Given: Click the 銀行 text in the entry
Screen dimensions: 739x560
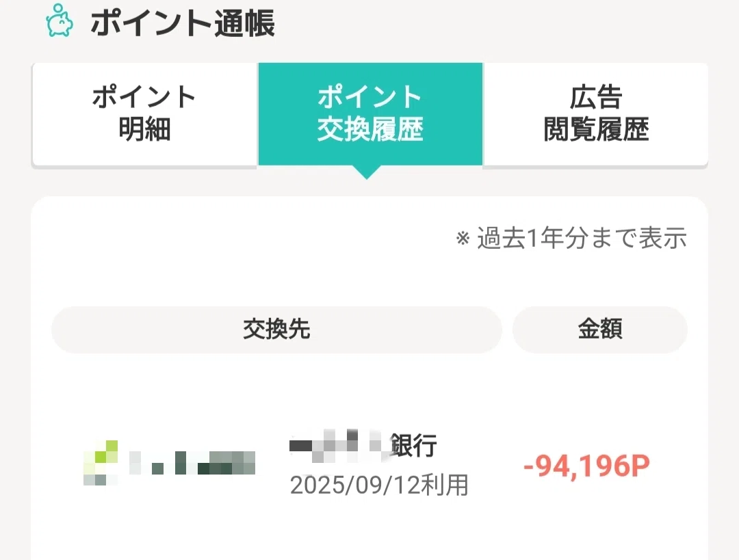Looking at the screenshot, I should click(x=413, y=446).
